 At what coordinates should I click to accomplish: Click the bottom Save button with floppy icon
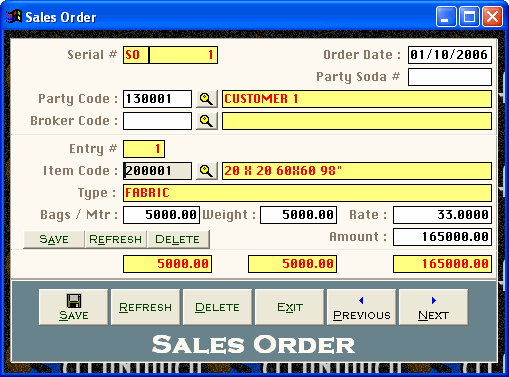point(74,307)
